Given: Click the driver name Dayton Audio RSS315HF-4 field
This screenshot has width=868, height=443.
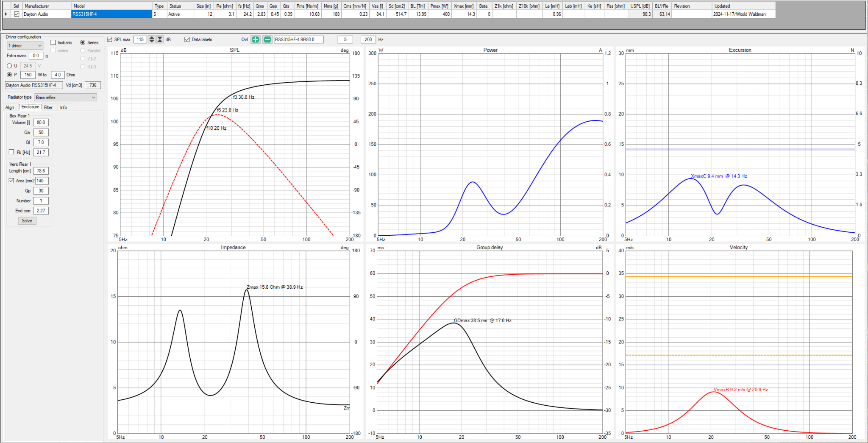Looking at the screenshot, I should tap(34, 85).
